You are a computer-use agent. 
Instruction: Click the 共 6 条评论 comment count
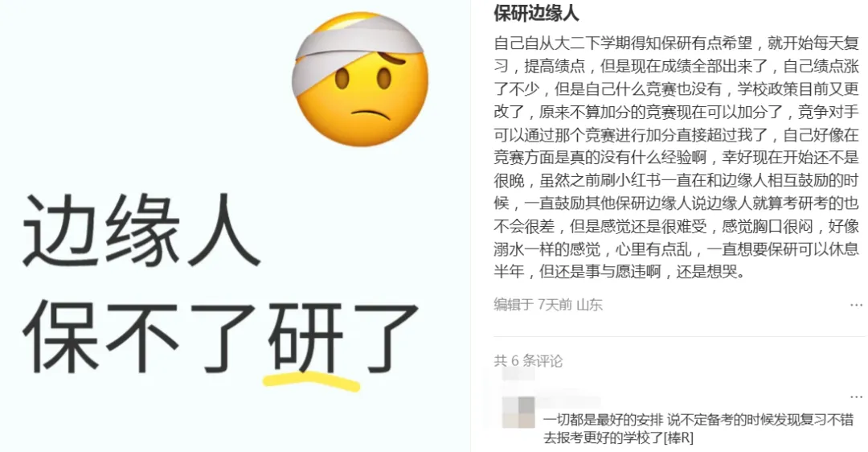click(x=528, y=361)
